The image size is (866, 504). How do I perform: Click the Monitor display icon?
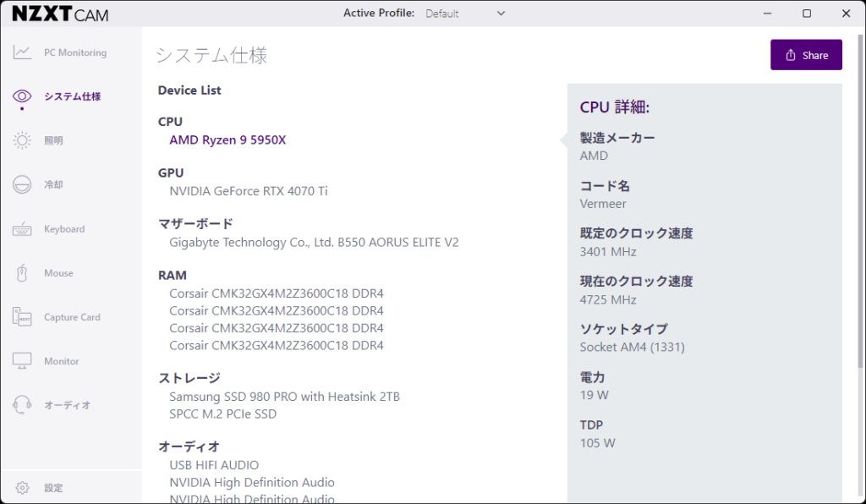pyautogui.click(x=22, y=361)
